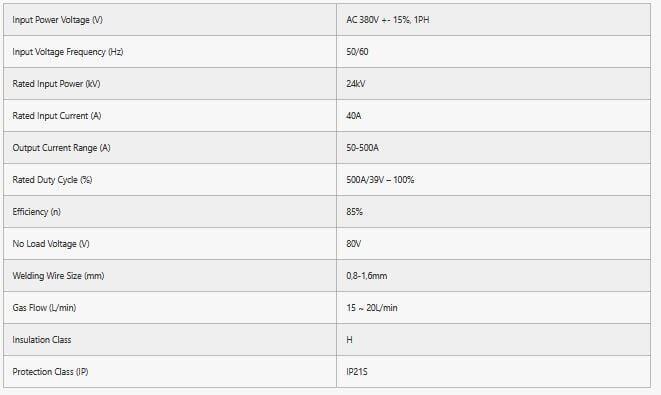Screen dimensions: 661x395
Task: Click the AC 380V +- 15%, 1PH value
Action: click(x=388, y=20)
